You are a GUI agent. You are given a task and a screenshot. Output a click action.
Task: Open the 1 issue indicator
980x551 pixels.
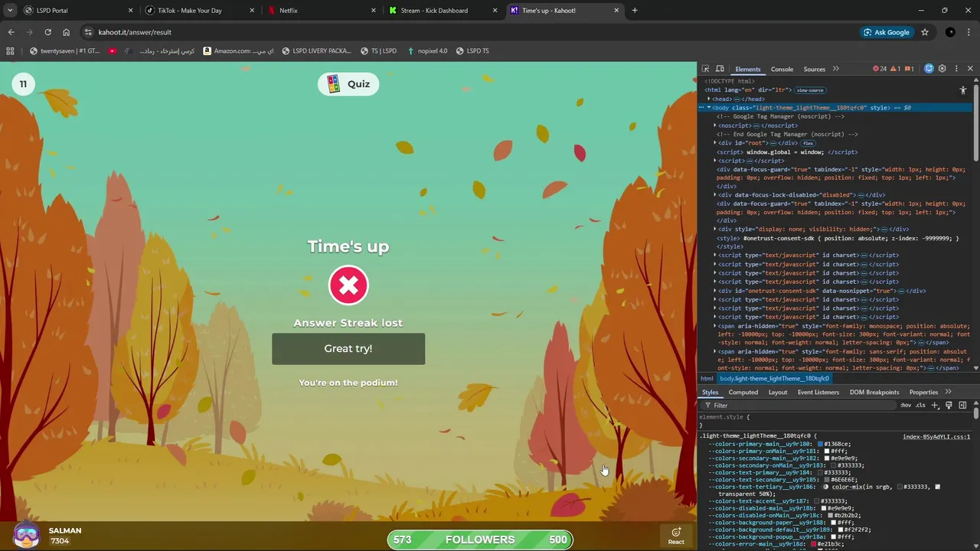click(910, 69)
